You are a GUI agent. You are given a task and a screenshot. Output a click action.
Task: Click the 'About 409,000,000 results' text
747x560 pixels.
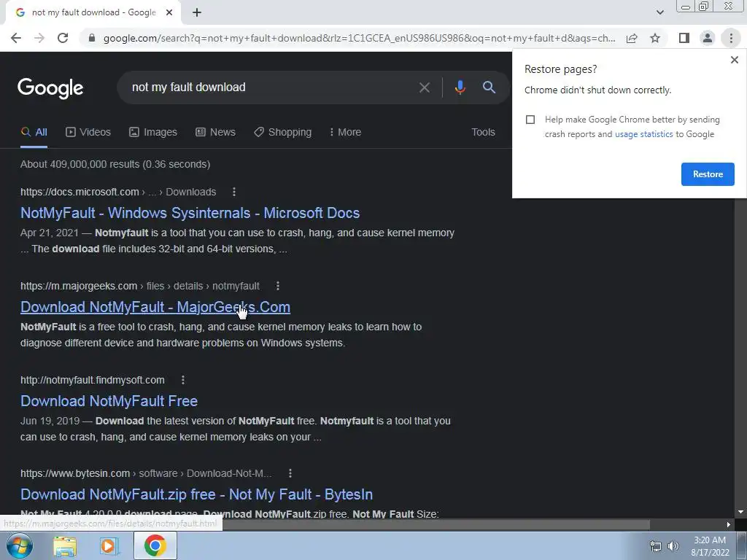click(115, 164)
